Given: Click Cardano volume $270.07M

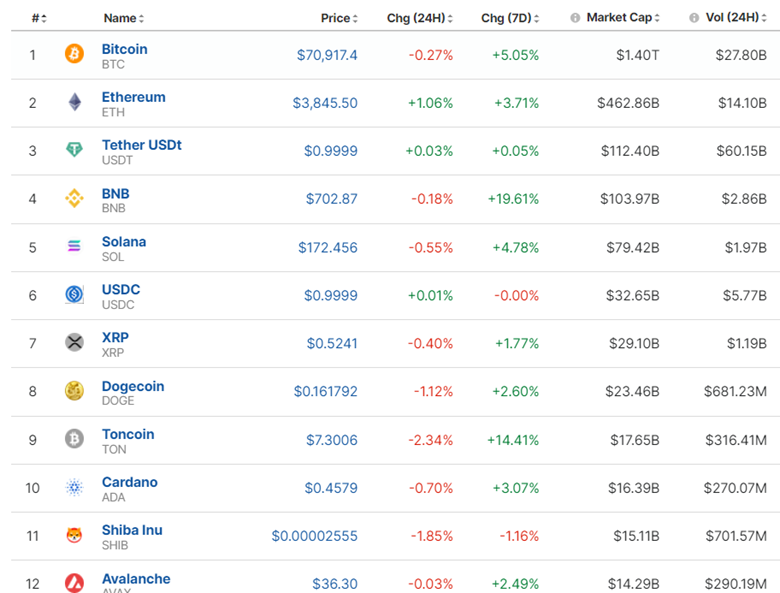Looking at the screenshot, I should [735, 488].
